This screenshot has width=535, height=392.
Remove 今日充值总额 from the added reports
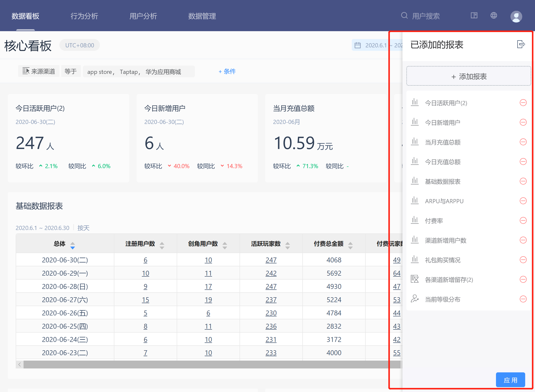point(523,162)
